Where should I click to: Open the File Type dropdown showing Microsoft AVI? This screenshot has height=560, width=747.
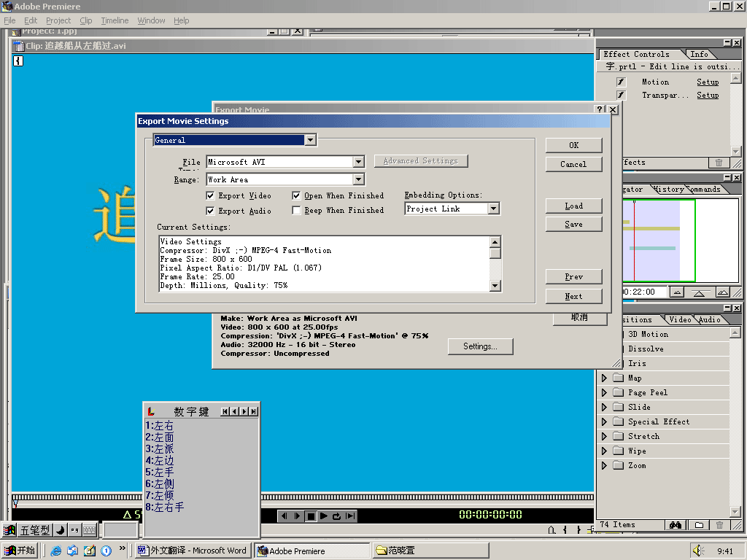pyautogui.click(x=359, y=162)
